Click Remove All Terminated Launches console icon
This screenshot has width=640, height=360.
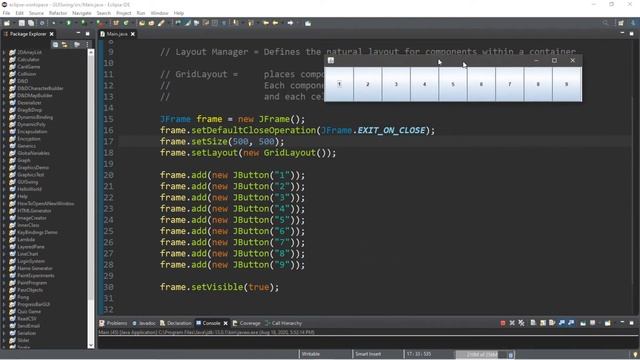coord(521,323)
